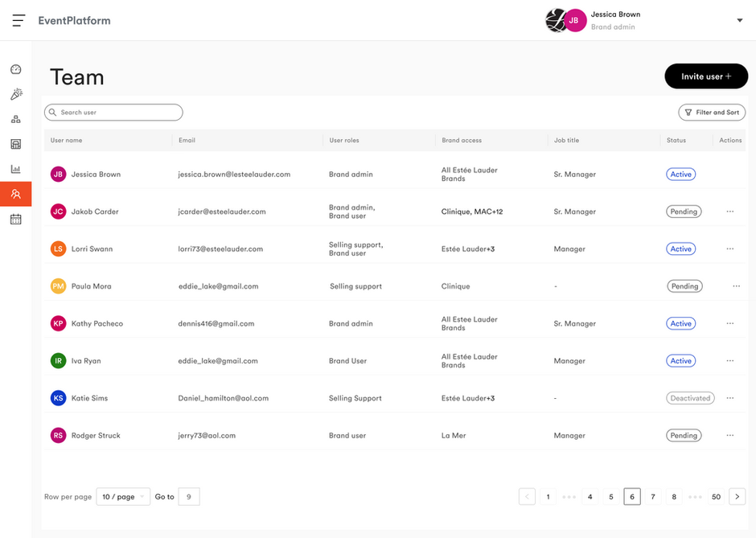The image size is (756, 538).
Task: Open the calendar icon in sidebar
Action: coord(16,219)
